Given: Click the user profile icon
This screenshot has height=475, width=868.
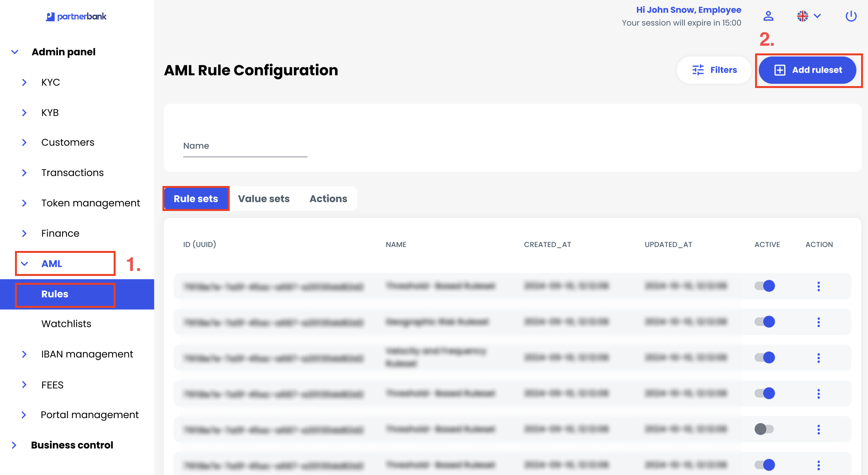Looking at the screenshot, I should point(768,16).
